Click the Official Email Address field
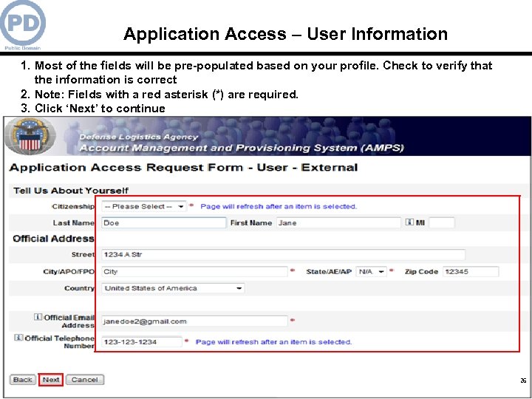Viewport: 532px width, 399px height. point(194,321)
